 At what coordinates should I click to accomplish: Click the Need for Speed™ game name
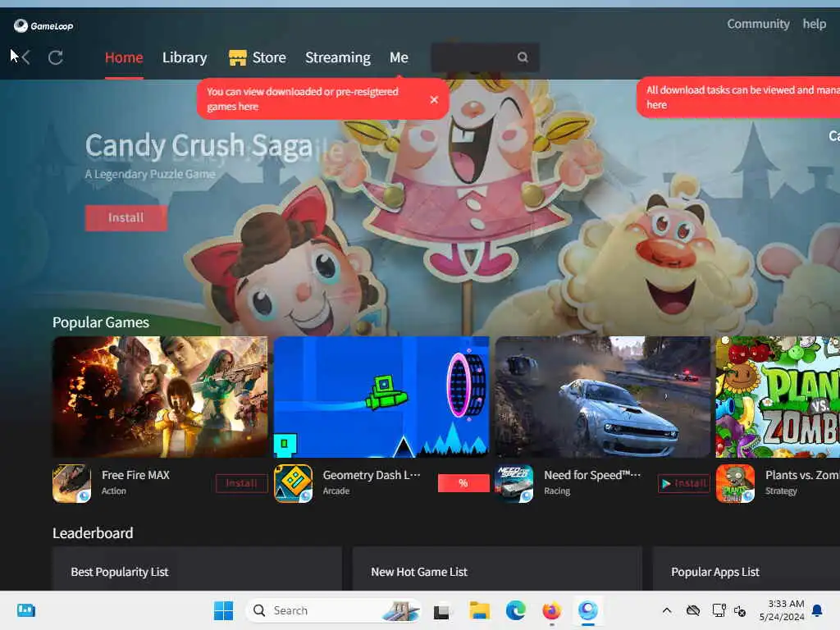coord(592,475)
